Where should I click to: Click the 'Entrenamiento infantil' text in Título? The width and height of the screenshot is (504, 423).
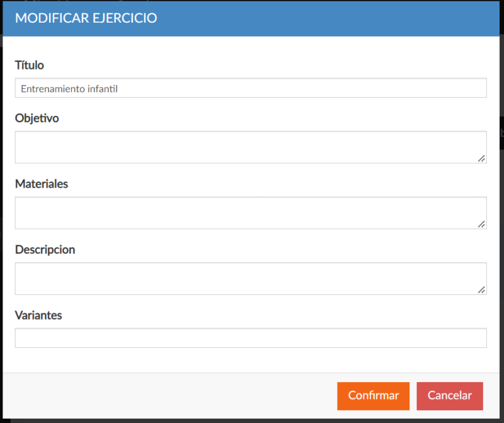(x=69, y=89)
